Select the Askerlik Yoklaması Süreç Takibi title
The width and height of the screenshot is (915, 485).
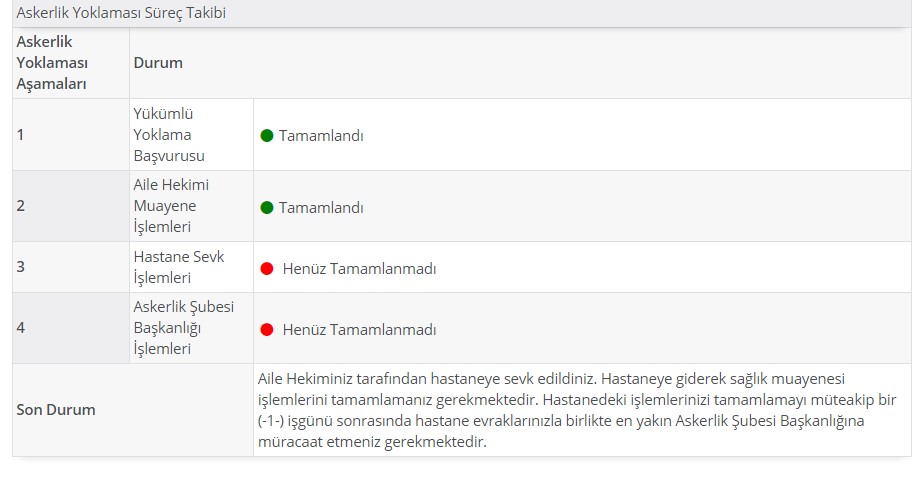121,13
